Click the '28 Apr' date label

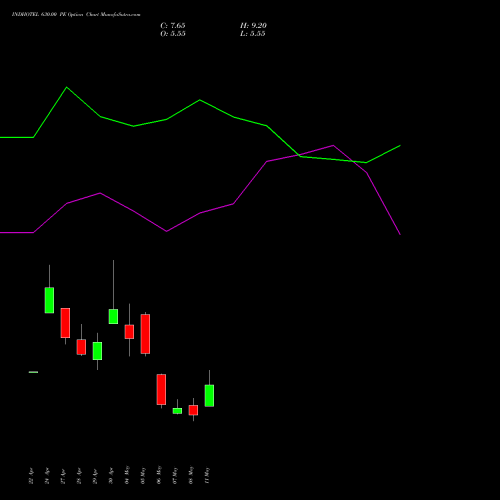tap(79, 476)
